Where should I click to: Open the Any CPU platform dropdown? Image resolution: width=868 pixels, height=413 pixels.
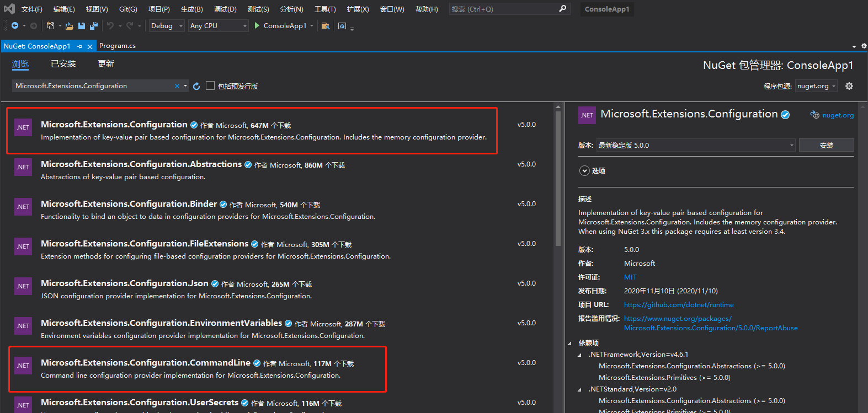[x=219, y=26]
